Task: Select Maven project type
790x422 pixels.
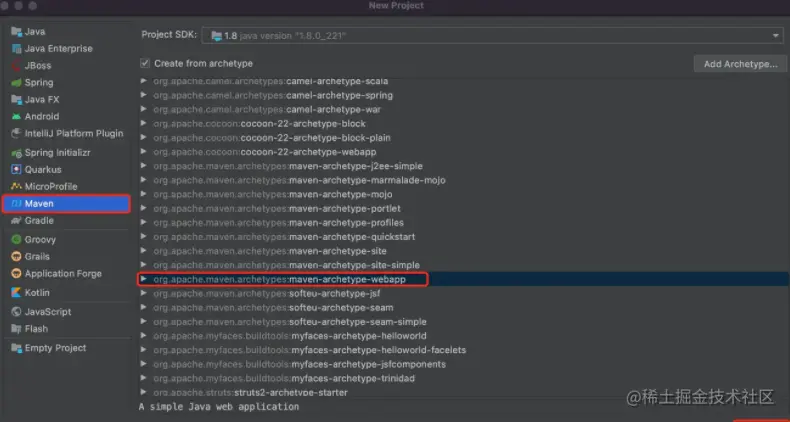Action: coord(66,203)
